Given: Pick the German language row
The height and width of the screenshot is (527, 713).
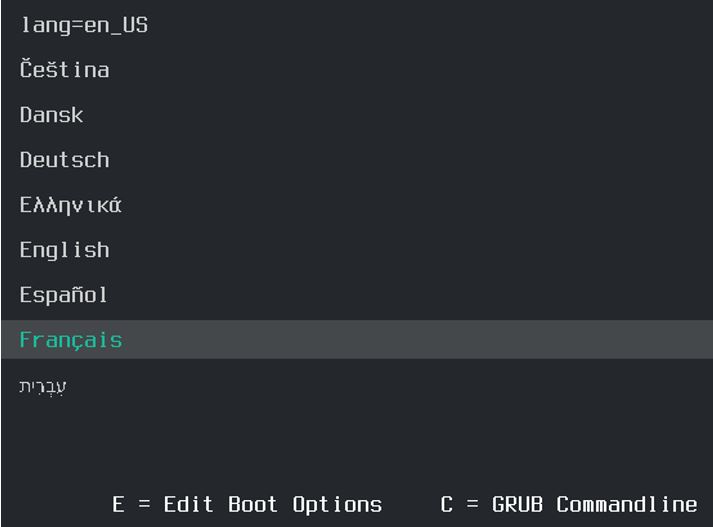Looking at the screenshot, I should click(x=64, y=160).
